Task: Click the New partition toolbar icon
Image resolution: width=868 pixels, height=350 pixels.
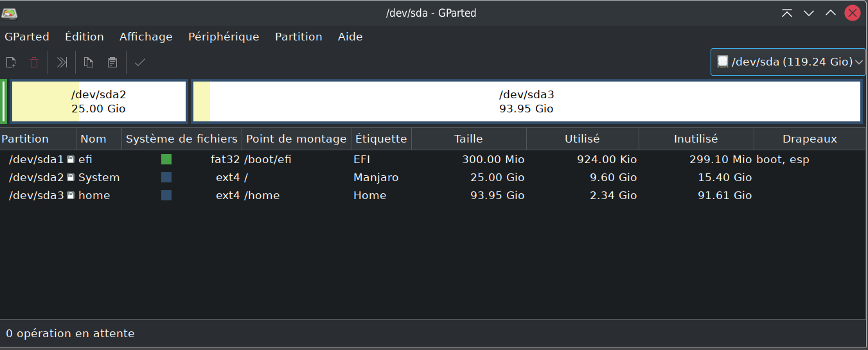Action: tap(11, 62)
